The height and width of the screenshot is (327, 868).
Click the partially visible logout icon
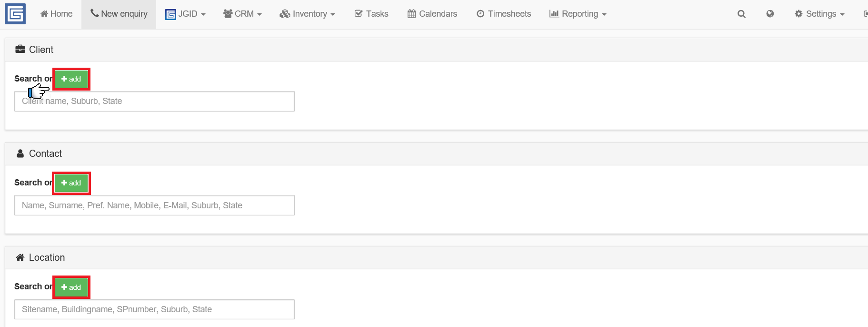(866, 14)
